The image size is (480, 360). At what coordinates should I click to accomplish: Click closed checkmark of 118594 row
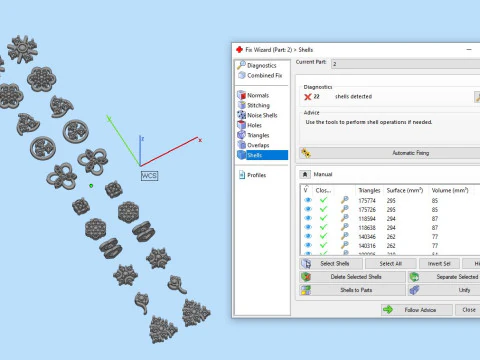tap(323, 218)
